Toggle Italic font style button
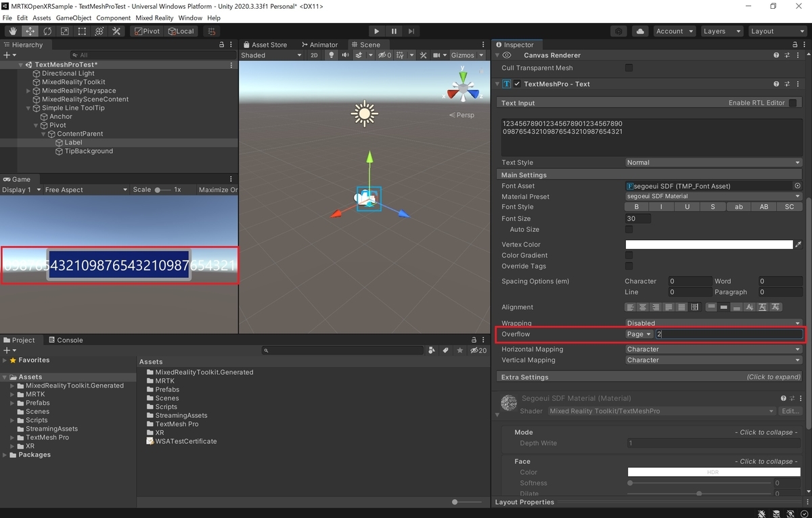Screen dimensions: 812x518 click(661, 207)
